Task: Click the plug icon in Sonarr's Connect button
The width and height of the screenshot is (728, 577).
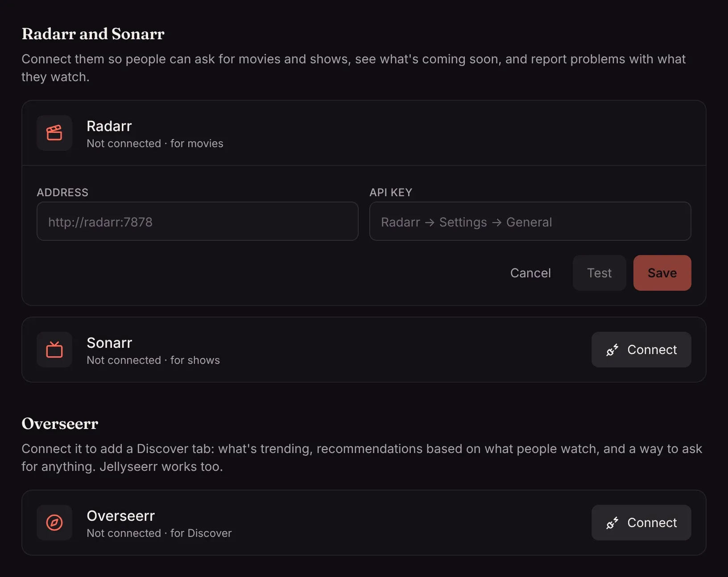Action: pos(612,350)
